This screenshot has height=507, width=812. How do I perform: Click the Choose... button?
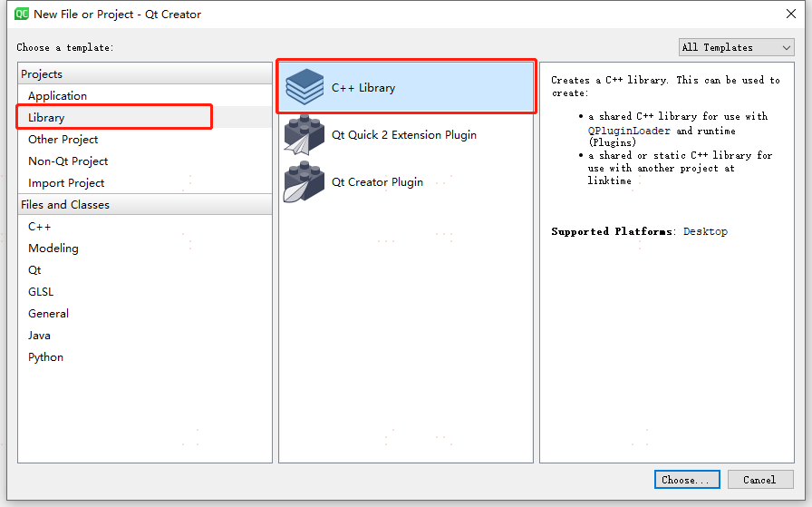coord(687,480)
